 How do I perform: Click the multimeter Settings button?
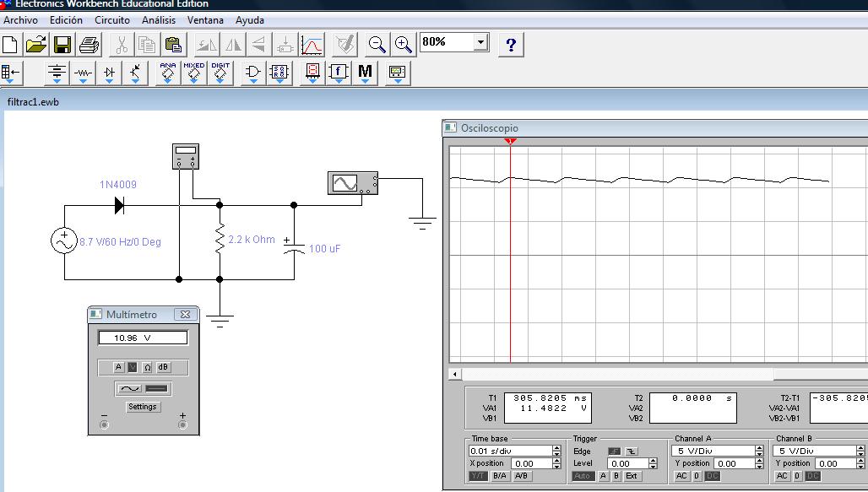tap(143, 407)
